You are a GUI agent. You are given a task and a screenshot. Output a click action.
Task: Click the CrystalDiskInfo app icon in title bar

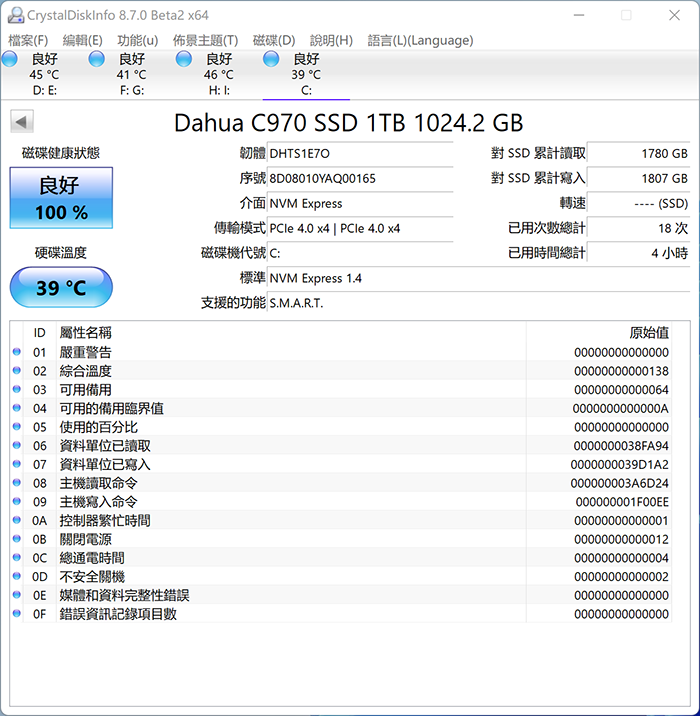(16, 15)
